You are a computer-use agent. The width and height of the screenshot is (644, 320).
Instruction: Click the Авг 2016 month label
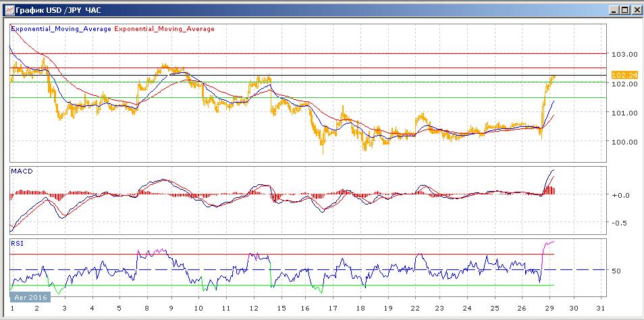click(x=30, y=297)
